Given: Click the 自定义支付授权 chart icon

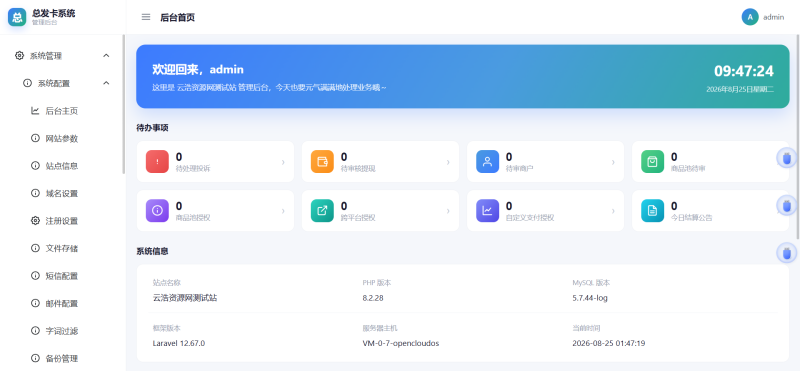Looking at the screenshot, I should (x=487, y=211).
